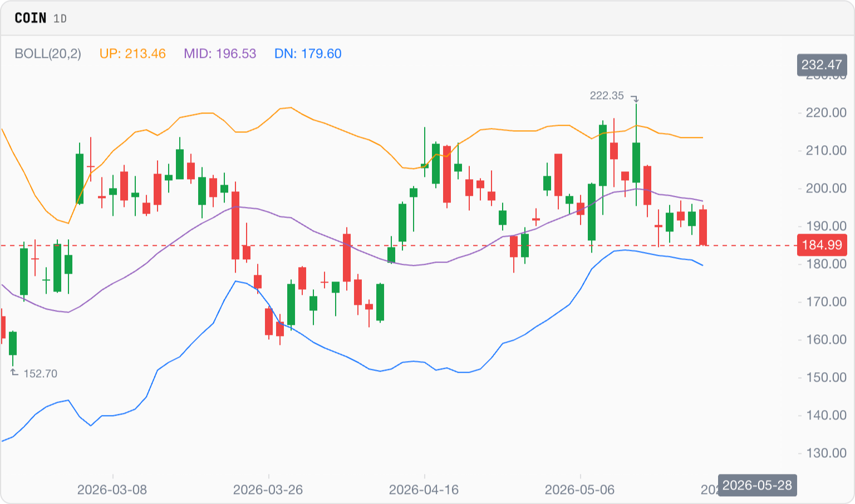This screenshot has width=855, height=504.
Task: Click the red 184.99 current price tag
Action: point(822,245)
